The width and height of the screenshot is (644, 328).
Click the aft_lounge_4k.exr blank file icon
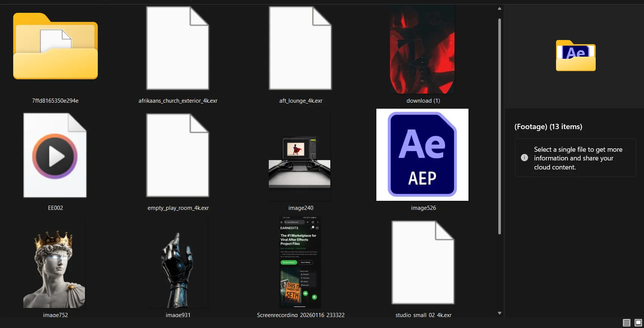pyautogui.click(x=300, y=48)
